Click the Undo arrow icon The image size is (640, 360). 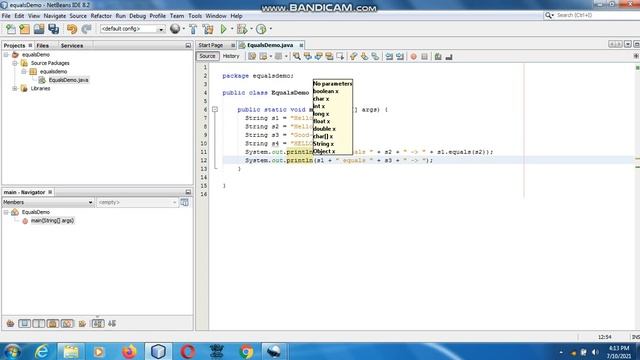click(72, 29)
